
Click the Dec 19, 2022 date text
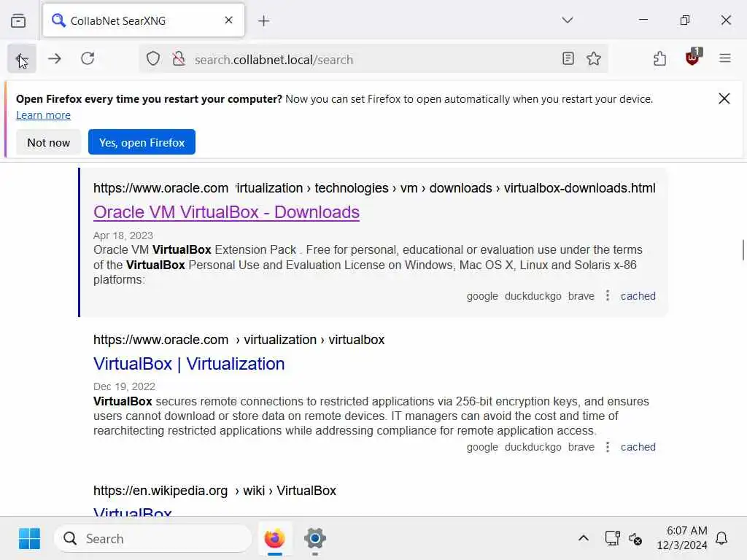[x=124, y=386]
